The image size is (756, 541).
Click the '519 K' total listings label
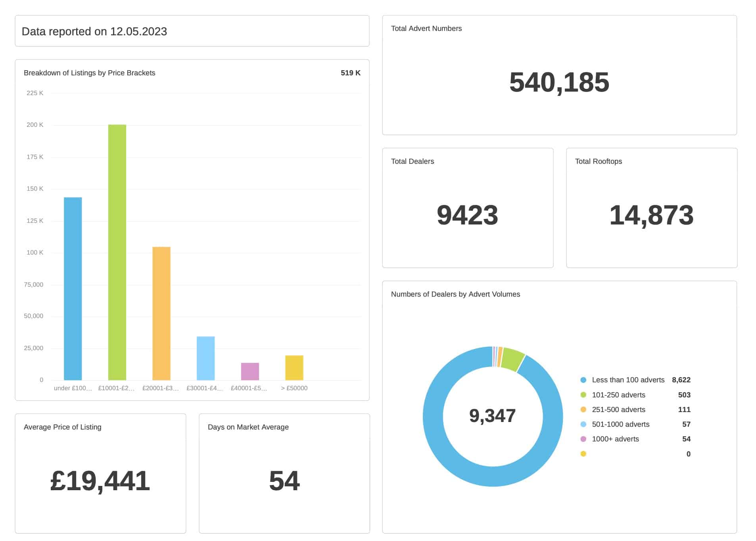(x=351, y=73)
